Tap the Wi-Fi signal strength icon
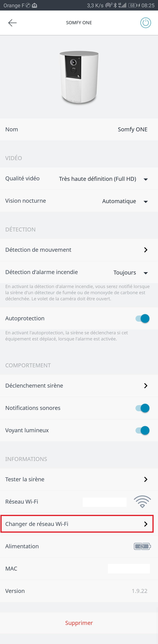The width and height of the screenshot is (158, 644). coord(142,501)
